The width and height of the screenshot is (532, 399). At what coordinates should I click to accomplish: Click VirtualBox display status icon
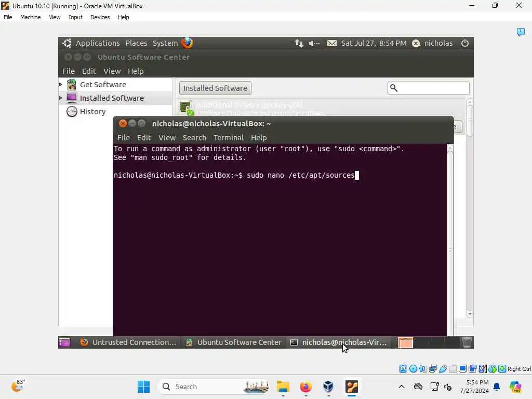click(462, 369)
